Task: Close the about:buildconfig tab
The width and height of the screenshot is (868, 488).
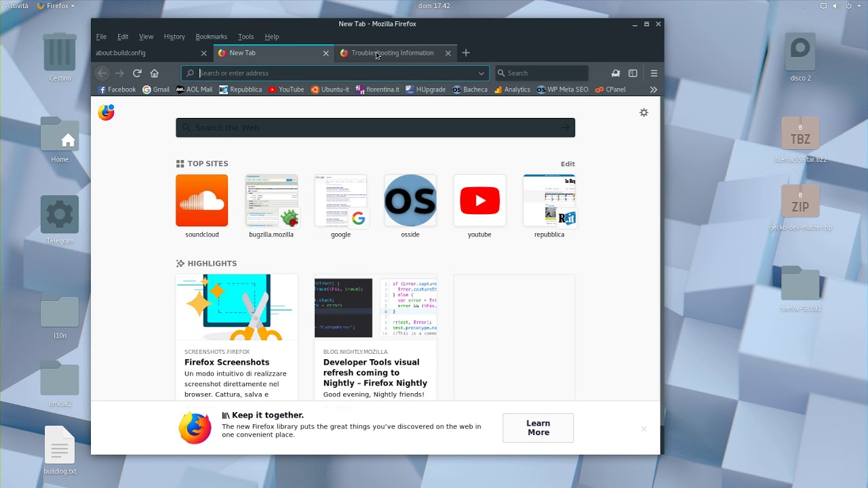Action: (204, 53)
